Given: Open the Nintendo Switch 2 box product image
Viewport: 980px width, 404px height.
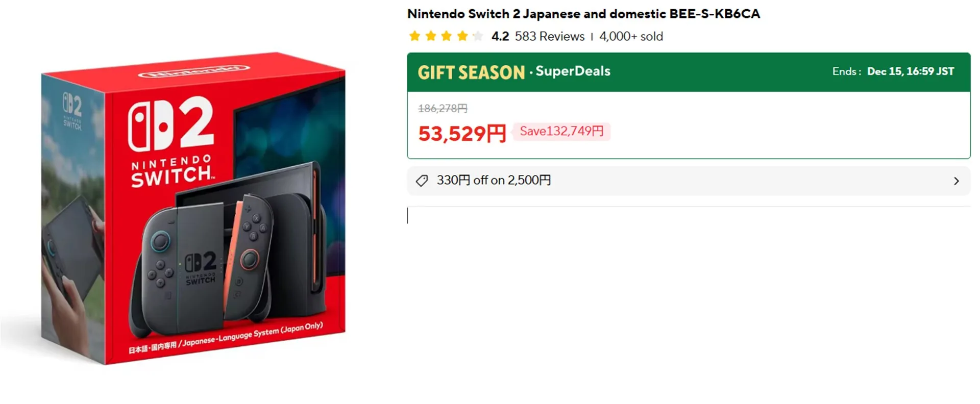Looking at the screenshot, I should tap(193, 208).
